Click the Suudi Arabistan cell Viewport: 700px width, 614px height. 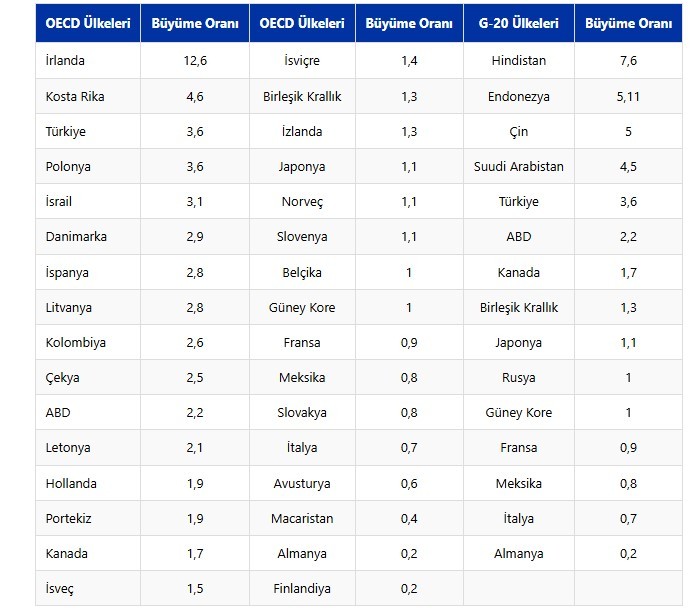click(x=518, y=167)
